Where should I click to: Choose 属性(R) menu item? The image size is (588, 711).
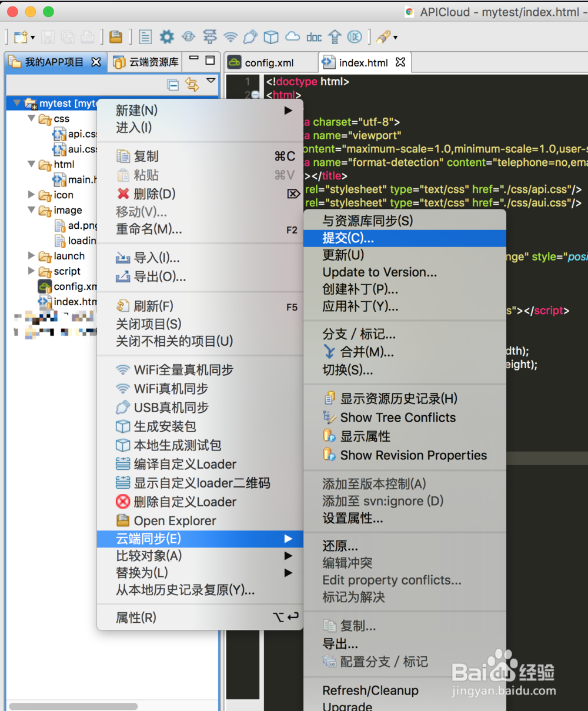[200, 617]
